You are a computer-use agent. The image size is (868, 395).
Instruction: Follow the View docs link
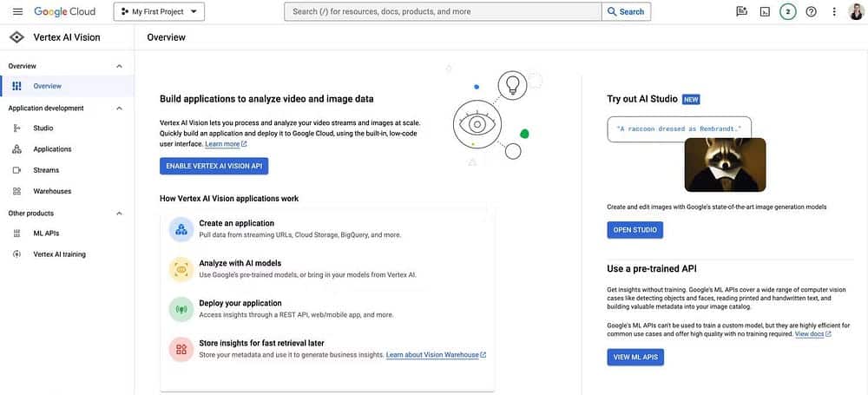coord(812,334)
